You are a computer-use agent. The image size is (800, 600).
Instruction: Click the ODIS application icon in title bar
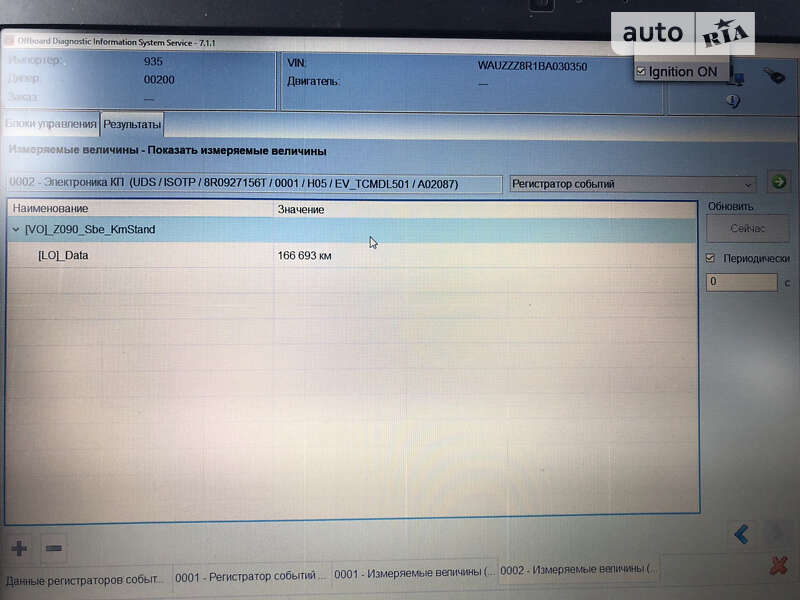(x=13, y=42)
